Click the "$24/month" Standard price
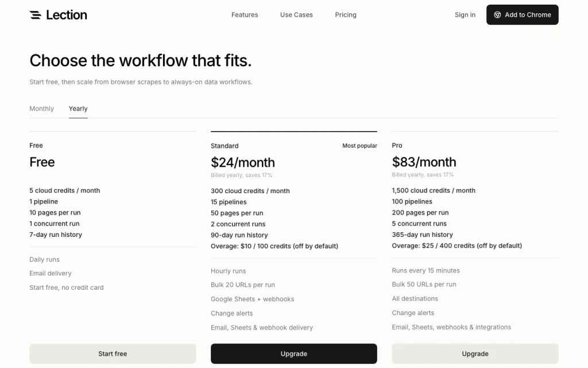588x368 pixels. point(243,162)
